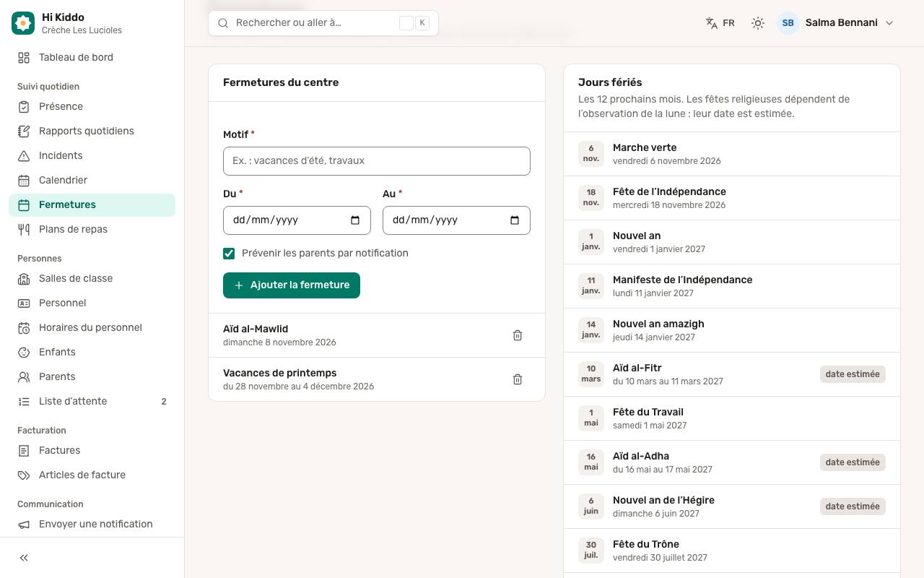Open the calendar picker in the Du field

click(x=355, y=220)
